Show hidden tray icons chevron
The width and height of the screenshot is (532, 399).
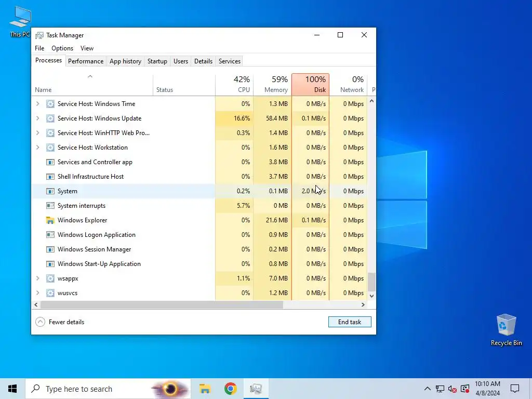[x=428, y=389]
